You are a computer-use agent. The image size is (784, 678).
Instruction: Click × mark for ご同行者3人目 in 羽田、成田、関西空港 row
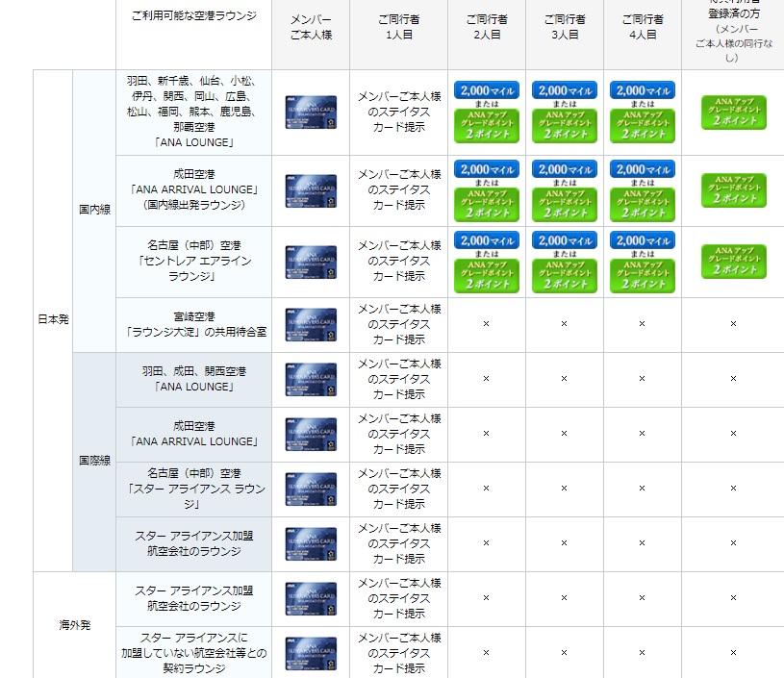click(565, 379)
